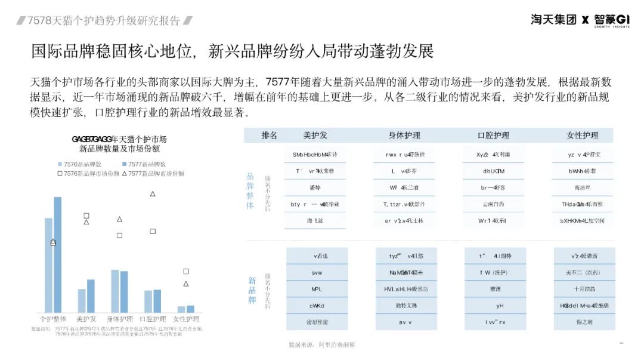Viewport: 644px width, 363px height.
Task: Click the 7576新品牌数 legend label
Action: (82, 164)
